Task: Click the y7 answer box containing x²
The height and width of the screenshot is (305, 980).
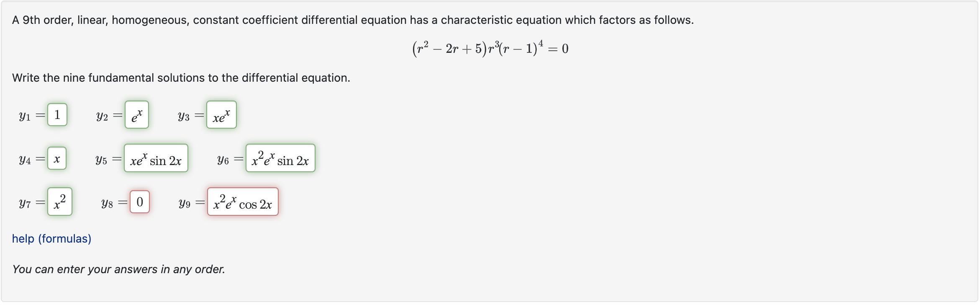Action: [59, 202]
